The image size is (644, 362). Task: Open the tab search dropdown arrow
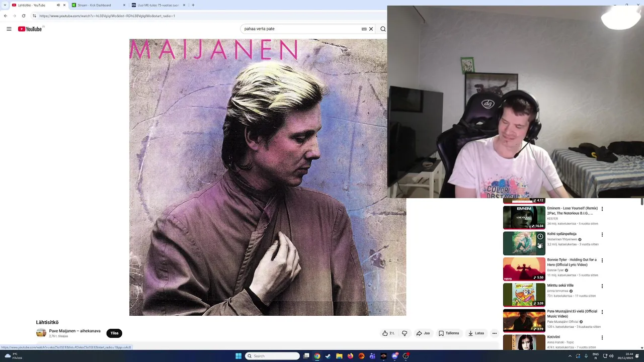(x=5, y=5)
